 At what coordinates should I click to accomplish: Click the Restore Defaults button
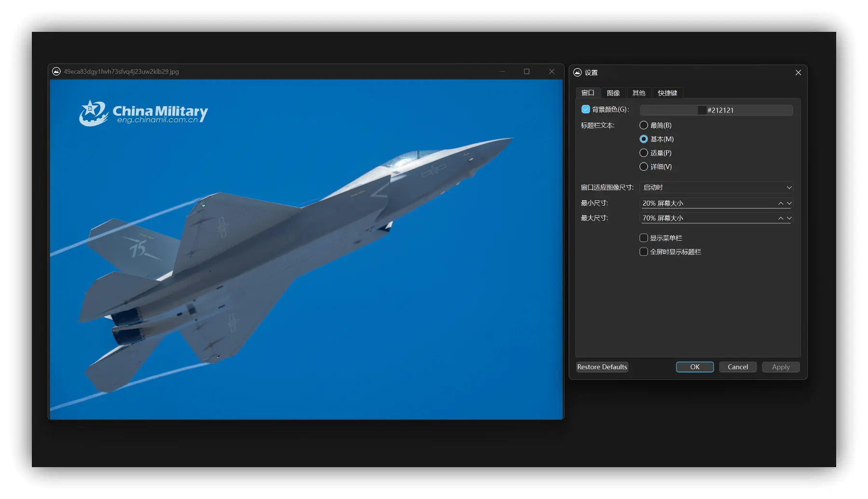click(x=602, y=367)
